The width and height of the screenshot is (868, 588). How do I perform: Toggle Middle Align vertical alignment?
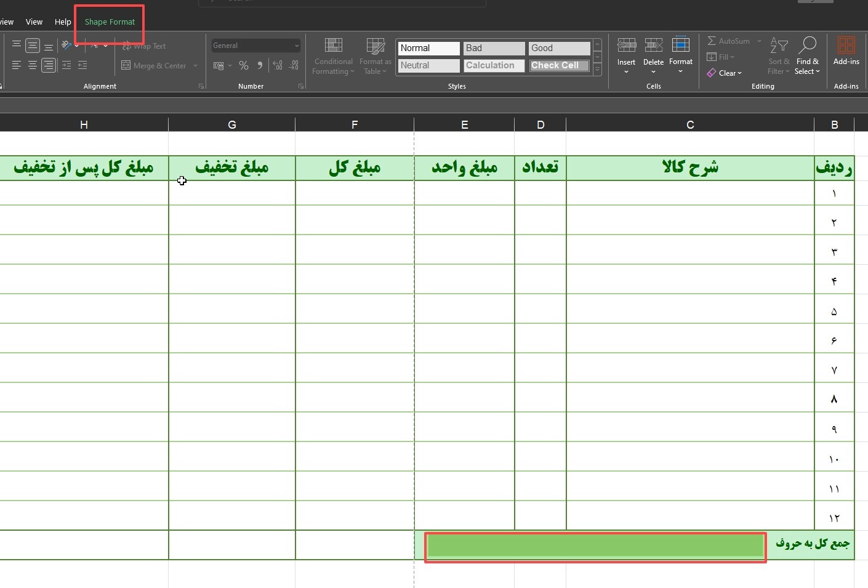33,46
